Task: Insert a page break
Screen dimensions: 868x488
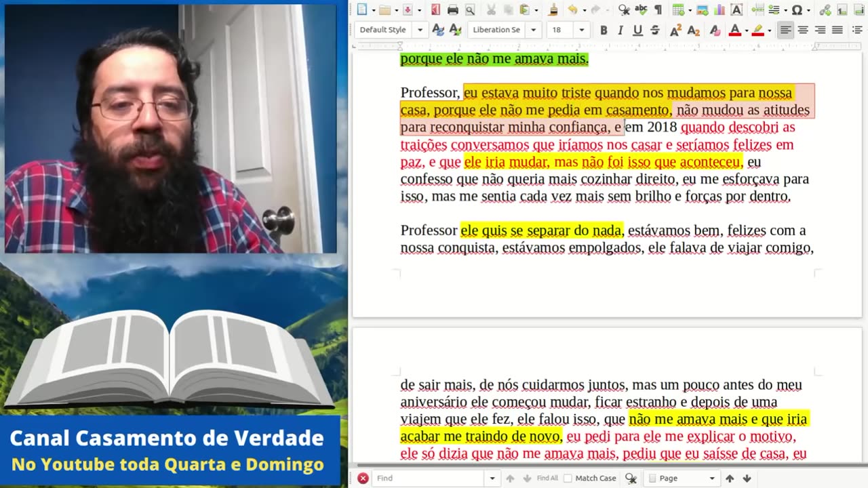Action: (x=757, y=9)
